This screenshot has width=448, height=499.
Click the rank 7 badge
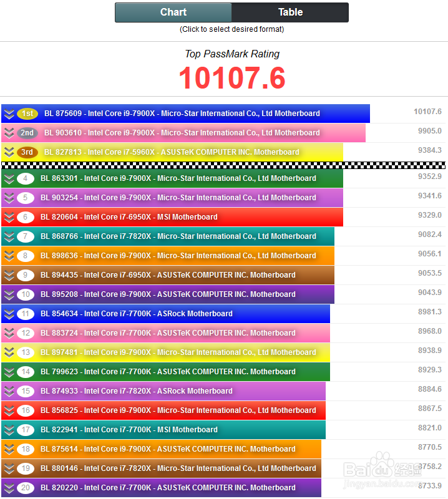point(26,236)
